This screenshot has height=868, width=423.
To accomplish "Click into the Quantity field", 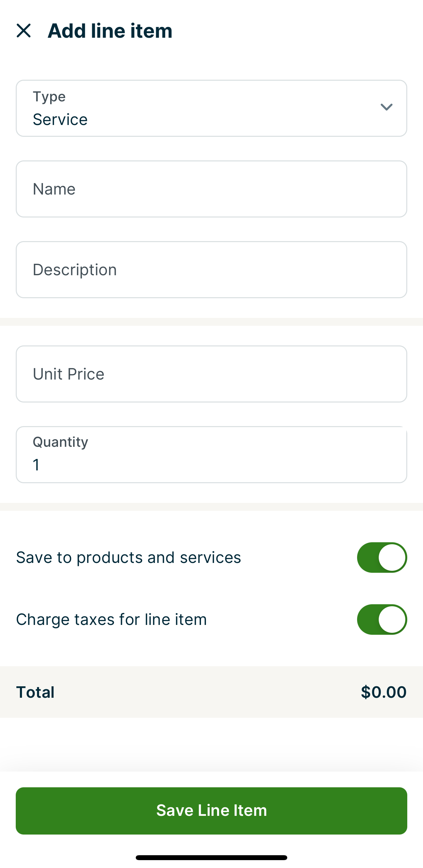I will click(211, 455).
